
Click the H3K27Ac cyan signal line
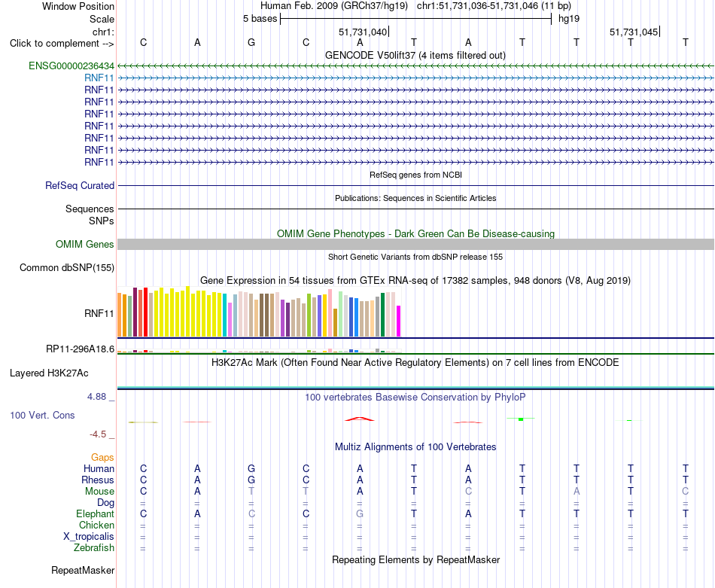coord(415,388)
